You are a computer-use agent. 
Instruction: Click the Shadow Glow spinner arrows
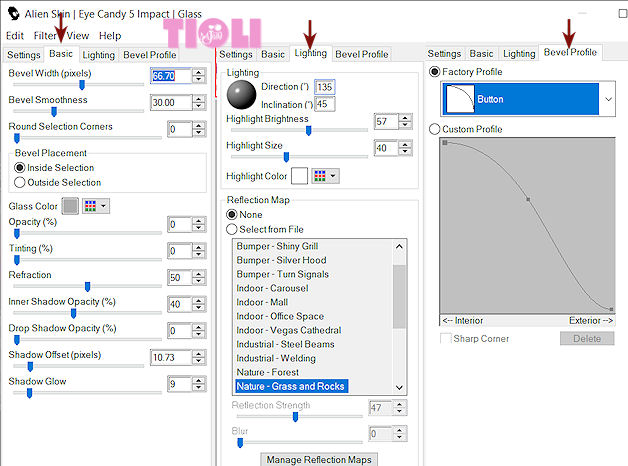199,384
